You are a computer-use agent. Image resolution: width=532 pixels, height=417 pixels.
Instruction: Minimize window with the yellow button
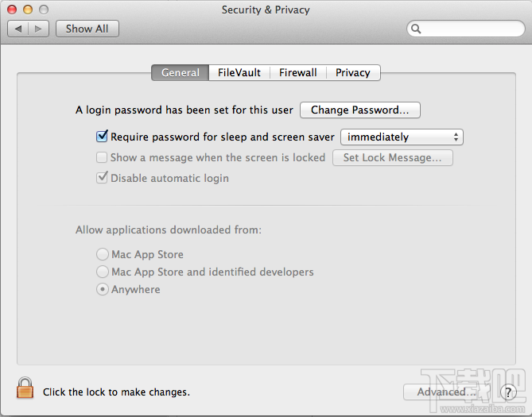(28, 10)
